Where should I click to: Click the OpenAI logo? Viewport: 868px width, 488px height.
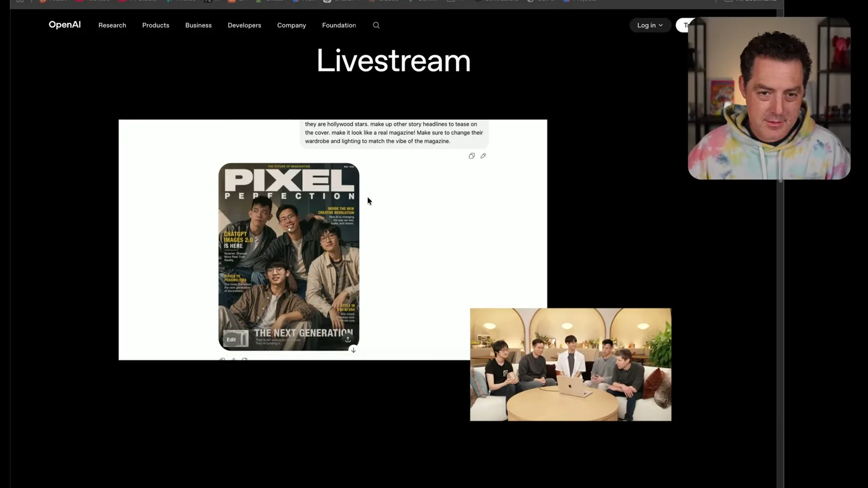point(65,25)
